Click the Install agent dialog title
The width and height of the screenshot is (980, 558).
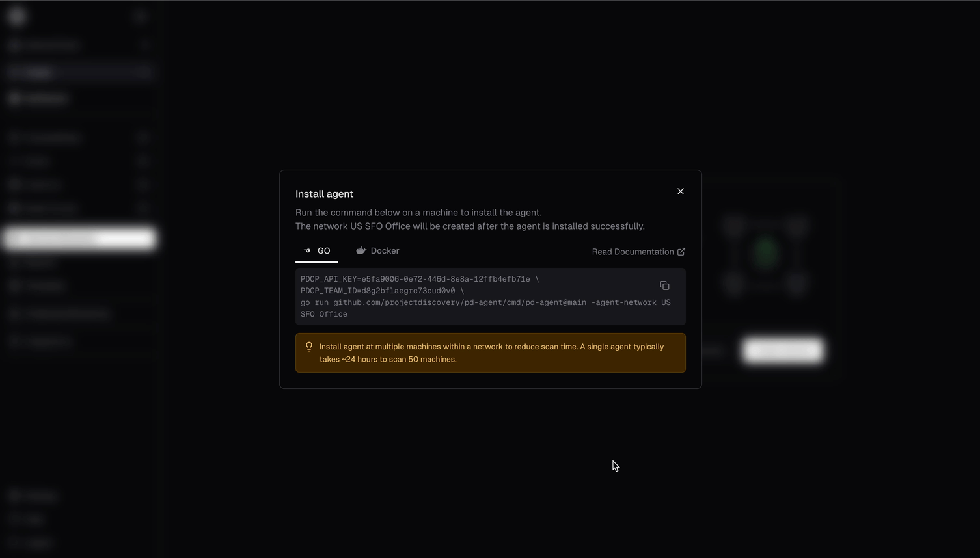click(x=324, y=194)
